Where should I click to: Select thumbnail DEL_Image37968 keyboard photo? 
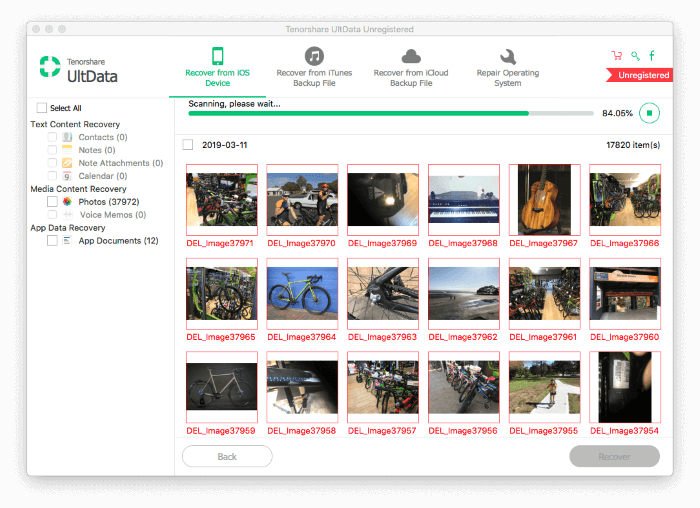coord(464,200)
